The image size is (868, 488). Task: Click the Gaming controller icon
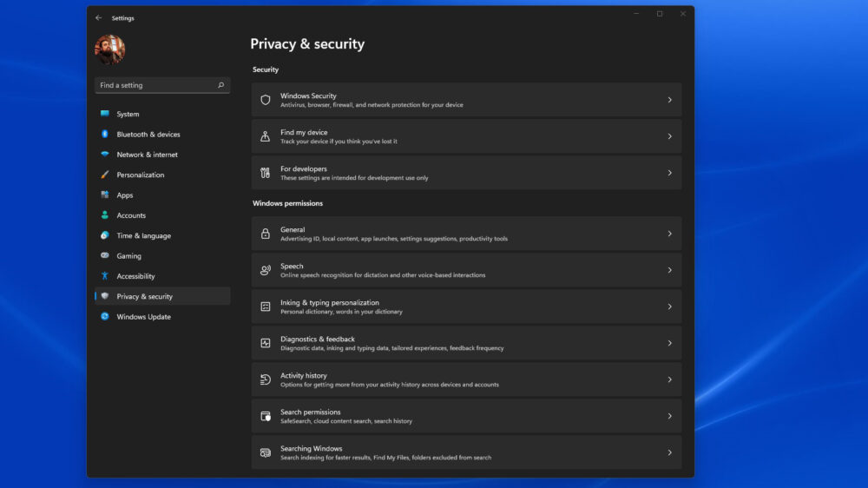pos(105,255)
